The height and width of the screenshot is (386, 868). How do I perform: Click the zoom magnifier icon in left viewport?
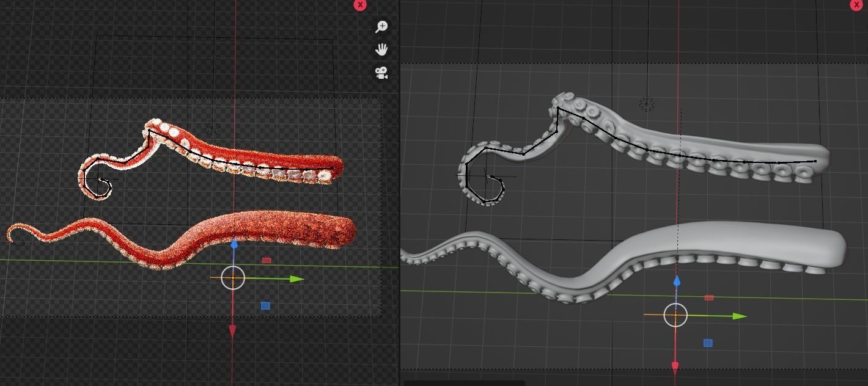(x=382, y=26)
